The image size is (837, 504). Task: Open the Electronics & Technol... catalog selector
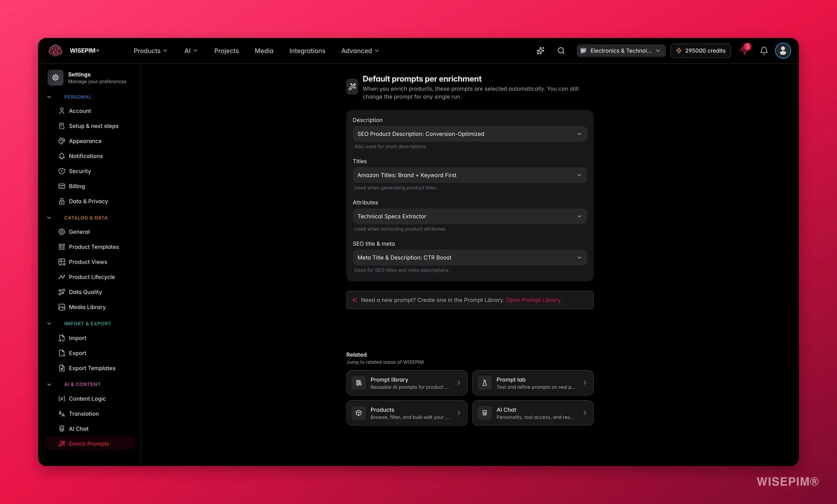(x=621, y=51)
